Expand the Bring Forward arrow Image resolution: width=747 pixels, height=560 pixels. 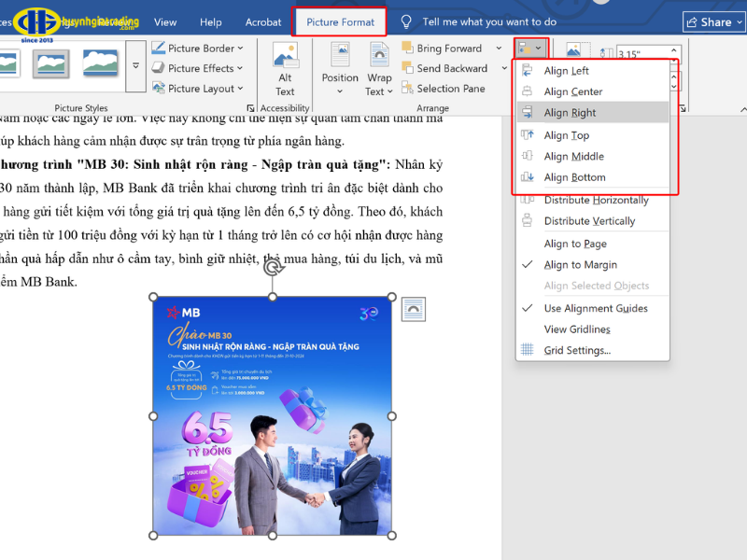(499, 49)
